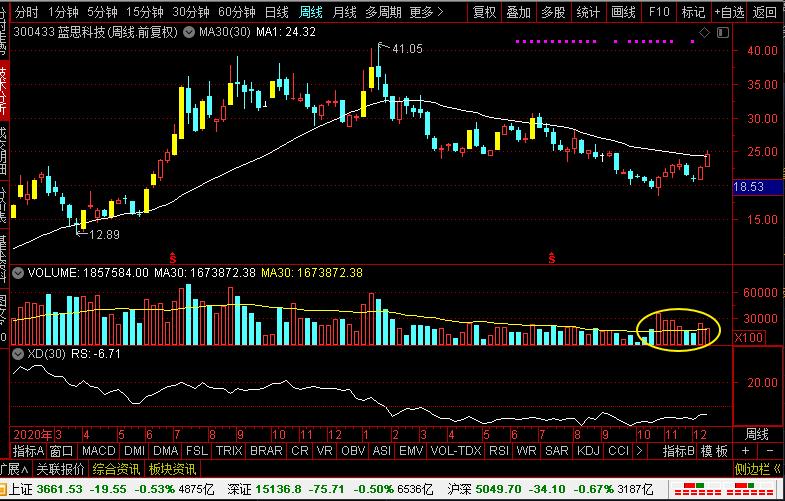Select the 1分钟 period

63,12
